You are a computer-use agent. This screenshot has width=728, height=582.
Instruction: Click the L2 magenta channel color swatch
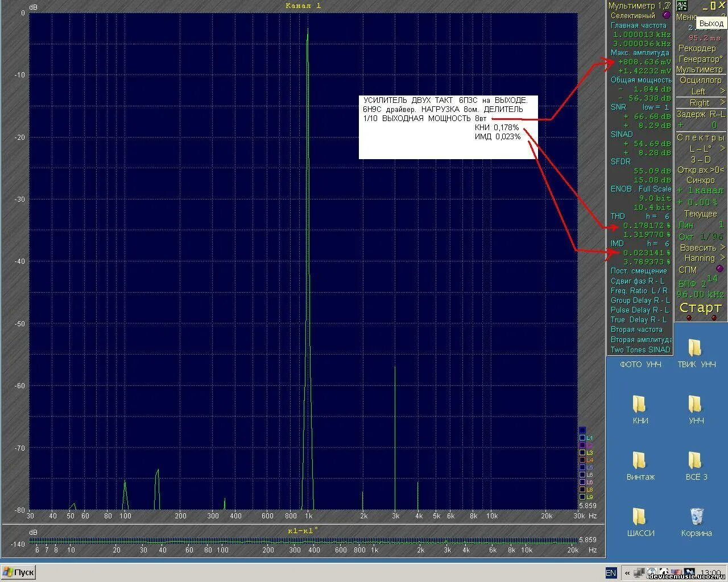(x=582, y=445)
